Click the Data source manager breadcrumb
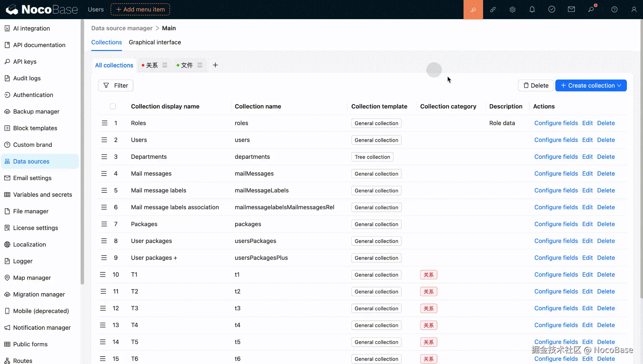 click(122, 28)
